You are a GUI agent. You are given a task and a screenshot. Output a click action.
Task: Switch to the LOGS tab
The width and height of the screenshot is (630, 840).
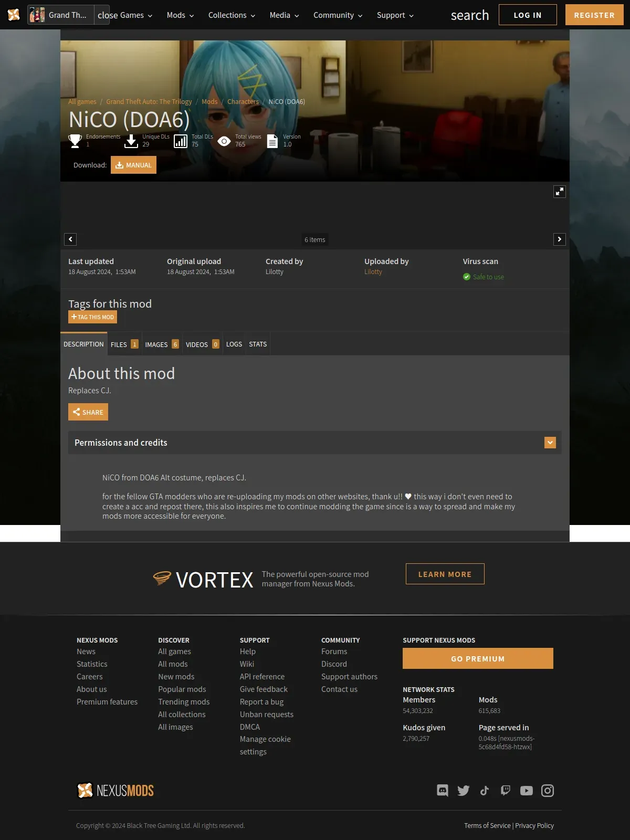pos(234,344)
